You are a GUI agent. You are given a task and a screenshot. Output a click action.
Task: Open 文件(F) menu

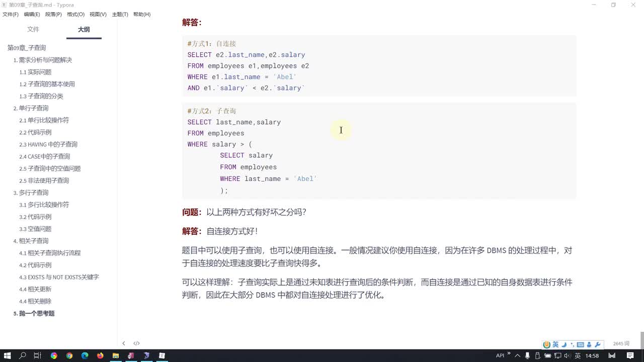coord(11,14)
